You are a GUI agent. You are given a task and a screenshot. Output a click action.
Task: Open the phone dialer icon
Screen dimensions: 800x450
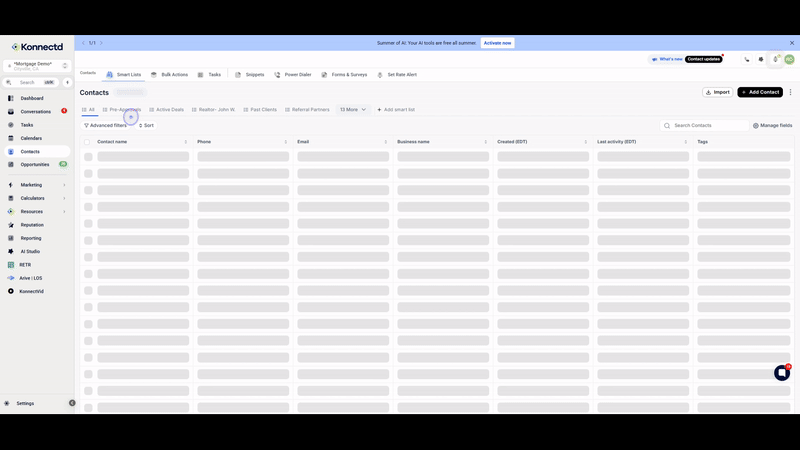(x=747, y=59)
